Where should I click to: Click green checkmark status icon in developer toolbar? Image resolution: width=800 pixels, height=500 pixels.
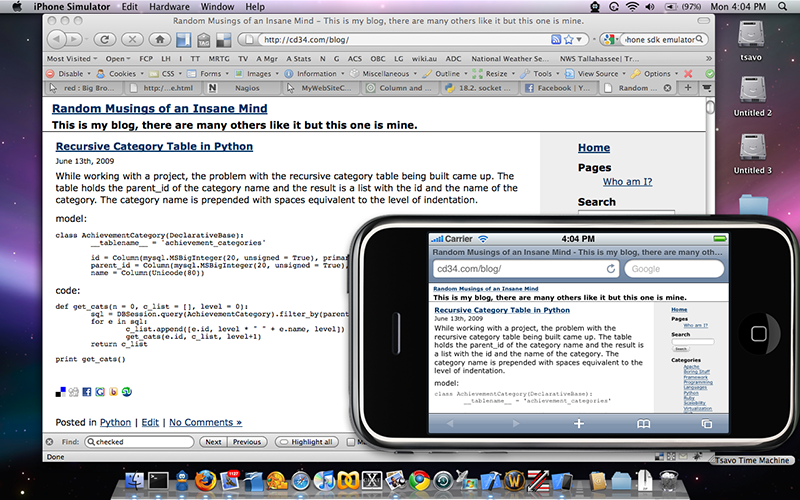709,73
